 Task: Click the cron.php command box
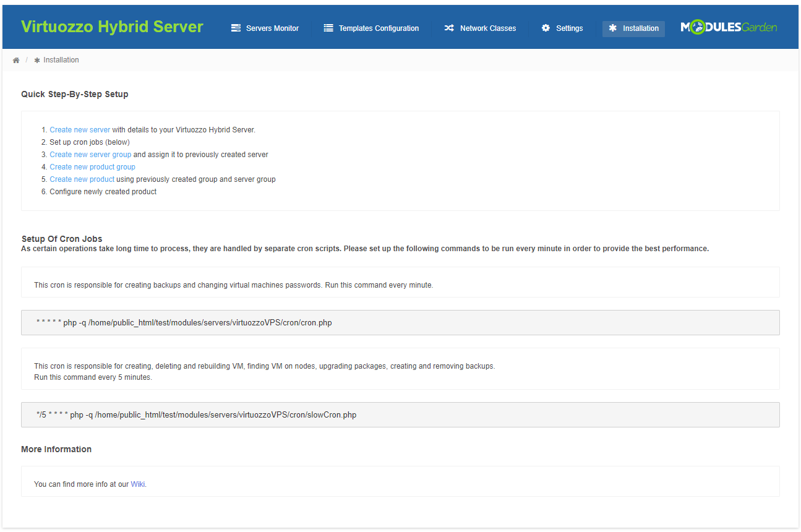tap(400, 322)
